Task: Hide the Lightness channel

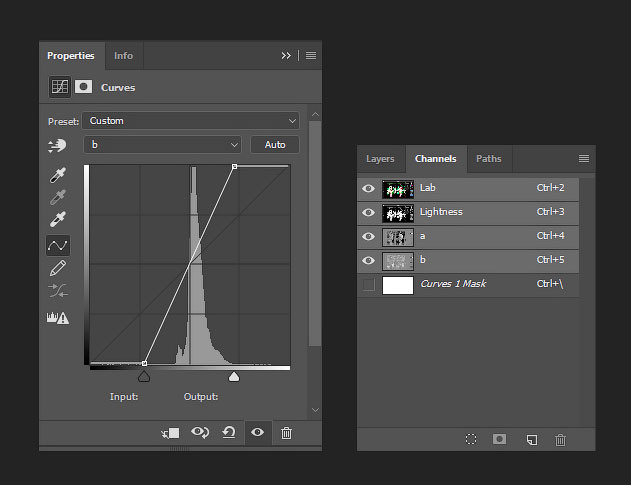Action: (368, 212)
